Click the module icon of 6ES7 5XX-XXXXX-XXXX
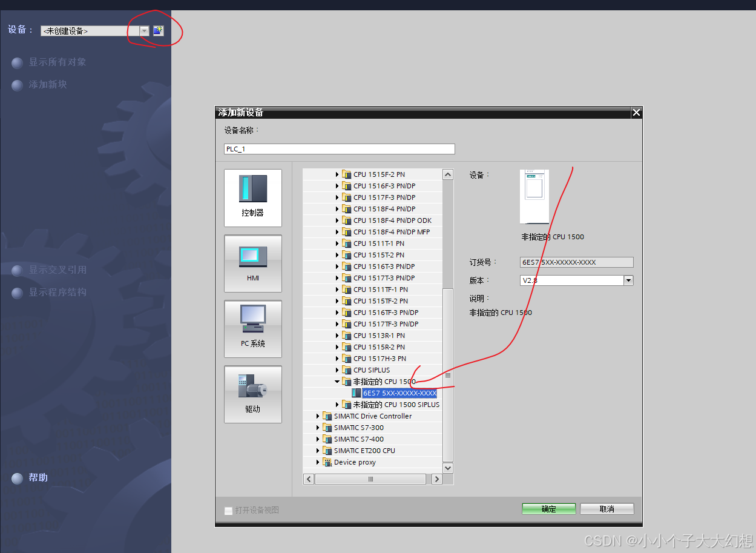Viewport: 756px width, 553px height. (x=357, y=393)
